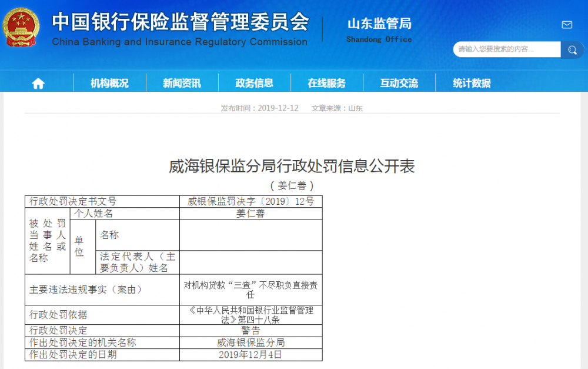Click the penalty decision text 警告
This screenshot has height=369, width=588.
click(251, 330)
